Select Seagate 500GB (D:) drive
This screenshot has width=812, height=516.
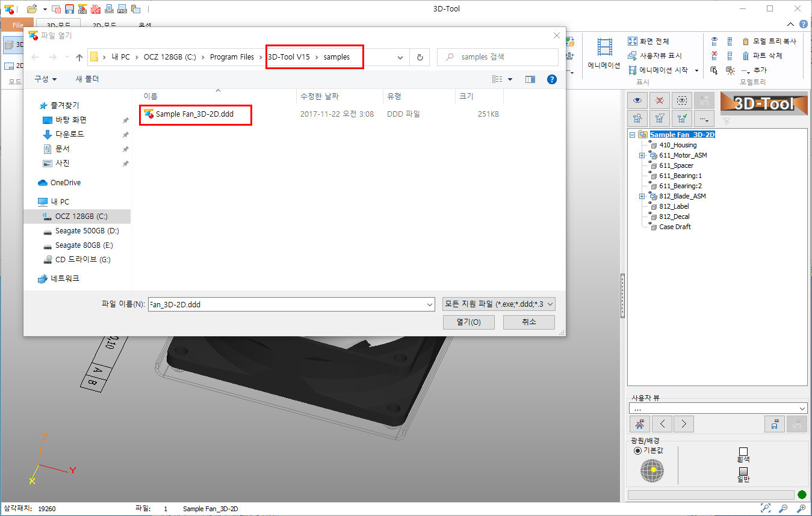coord(87,230)
